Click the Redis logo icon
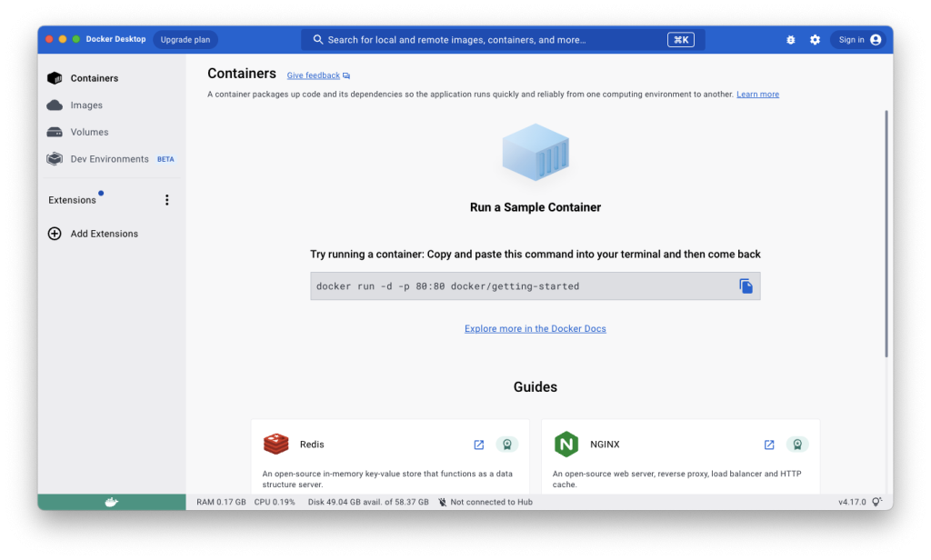This screenshot has width=931, height=560. tap(276, 445)
